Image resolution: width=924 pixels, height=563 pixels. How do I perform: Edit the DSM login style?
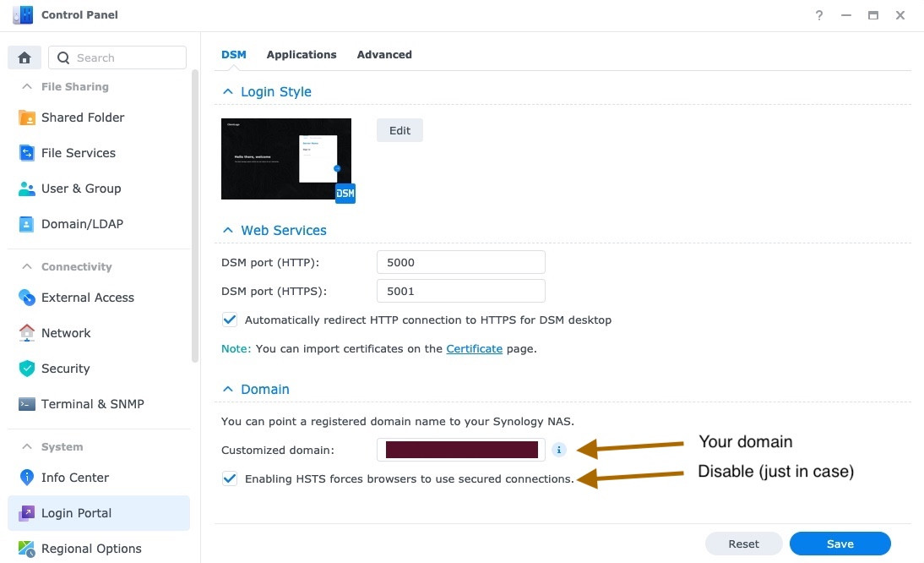click(399, 130)
